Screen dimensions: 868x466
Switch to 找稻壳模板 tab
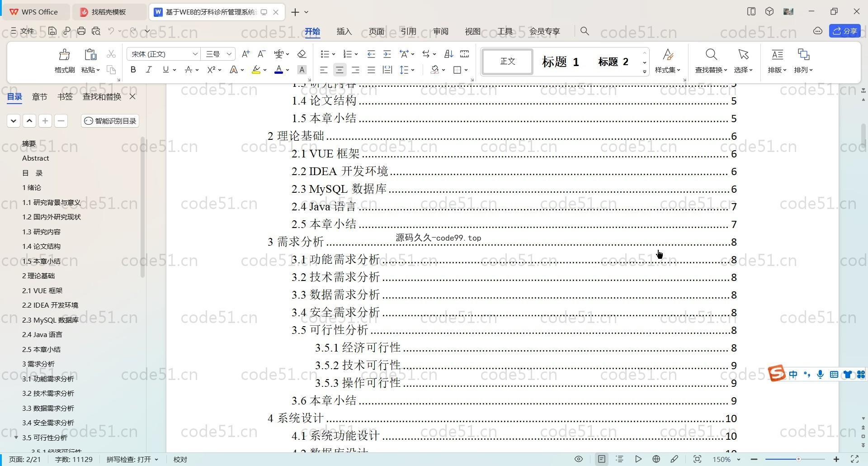[109, 12]
